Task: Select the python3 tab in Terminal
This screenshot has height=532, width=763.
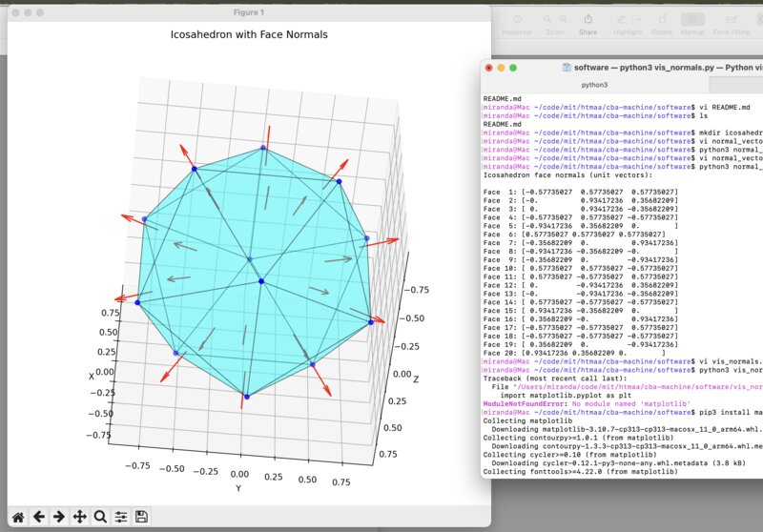Action: tap(594, 85)
